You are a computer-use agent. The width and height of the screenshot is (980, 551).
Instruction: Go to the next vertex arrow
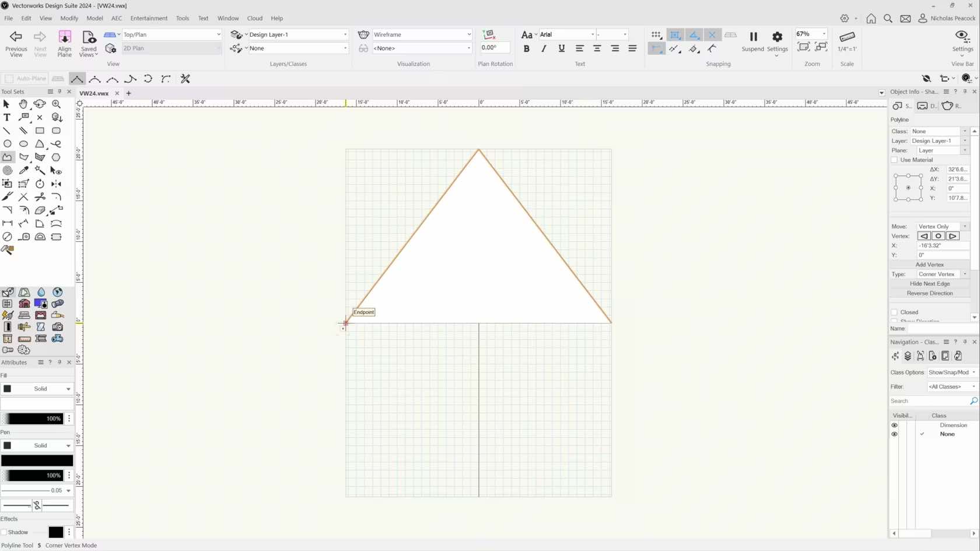(952, 236)
